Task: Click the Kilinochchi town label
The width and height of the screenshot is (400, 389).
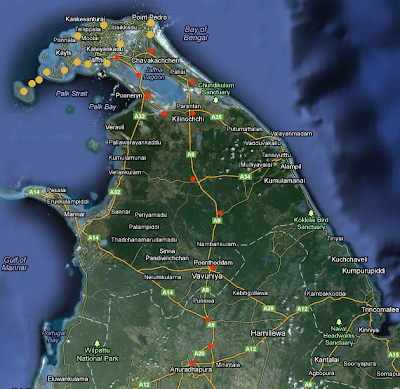Action: coord(188,119)
